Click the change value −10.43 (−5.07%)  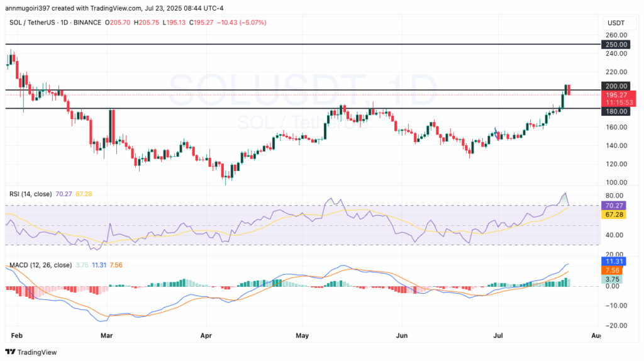coord(241,23)
